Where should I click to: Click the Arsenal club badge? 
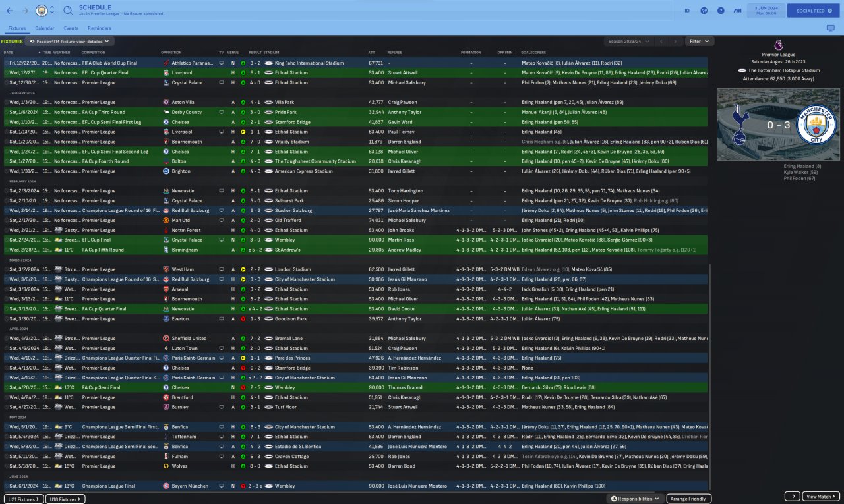pos(166,289)
